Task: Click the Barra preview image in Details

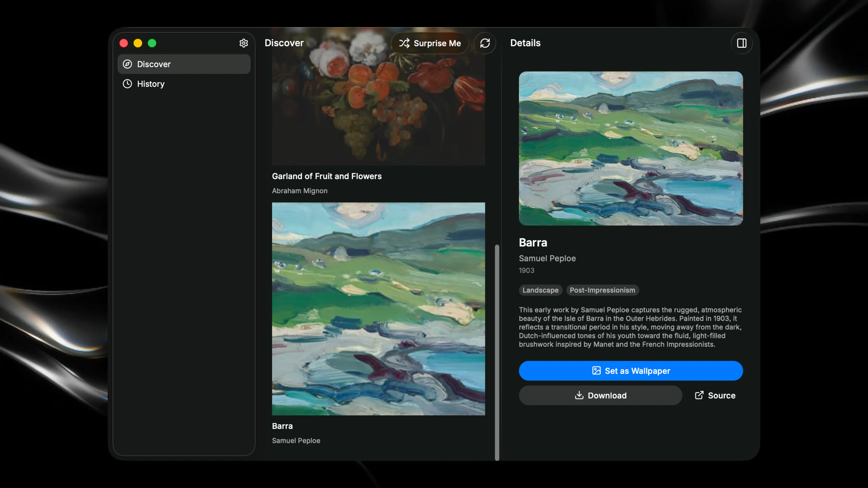Action: [631, 148]
